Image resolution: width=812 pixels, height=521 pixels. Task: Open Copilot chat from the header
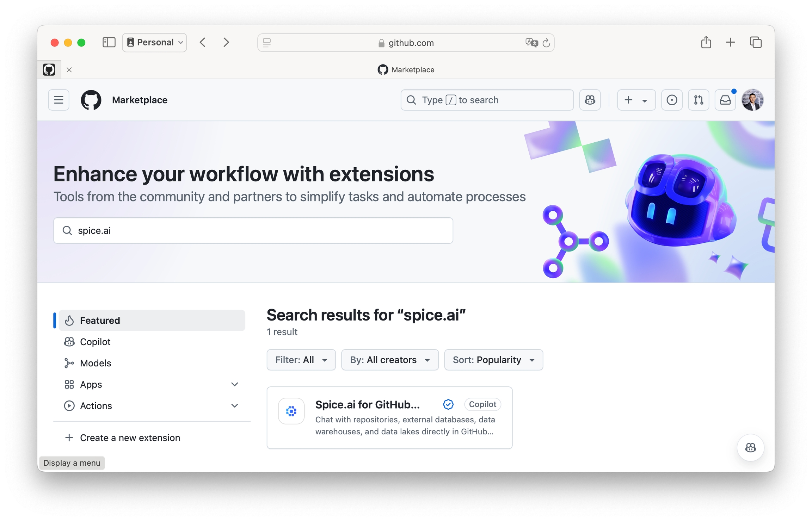pos(590,100)
